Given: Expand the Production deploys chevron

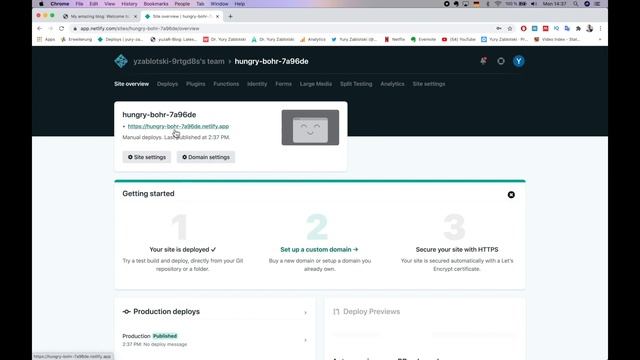Looking at the screenshot, I should [305, 313].
